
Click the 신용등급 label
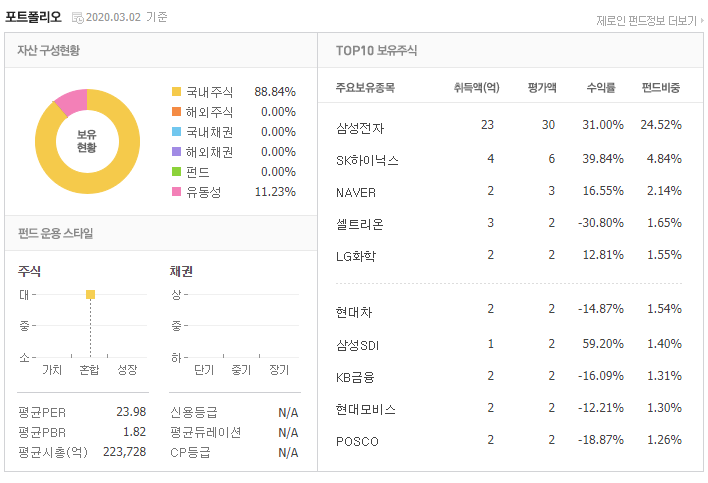194,412
